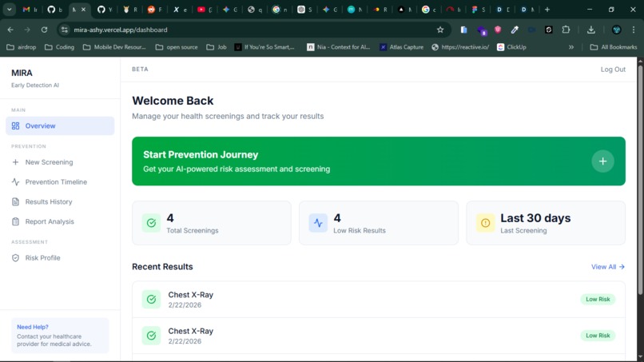Switch to the Figma tab
Viewport: 644px width, 362px height.
479,10
